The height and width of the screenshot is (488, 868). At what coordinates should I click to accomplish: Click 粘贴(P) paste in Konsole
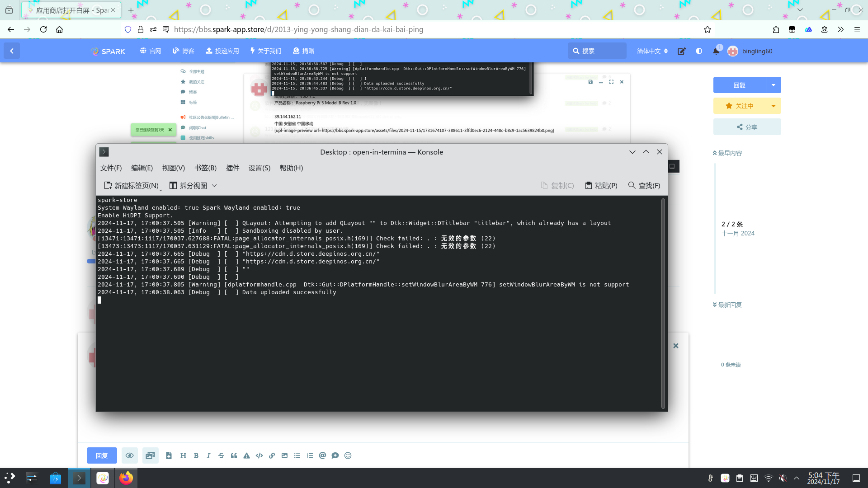point(601,186)
